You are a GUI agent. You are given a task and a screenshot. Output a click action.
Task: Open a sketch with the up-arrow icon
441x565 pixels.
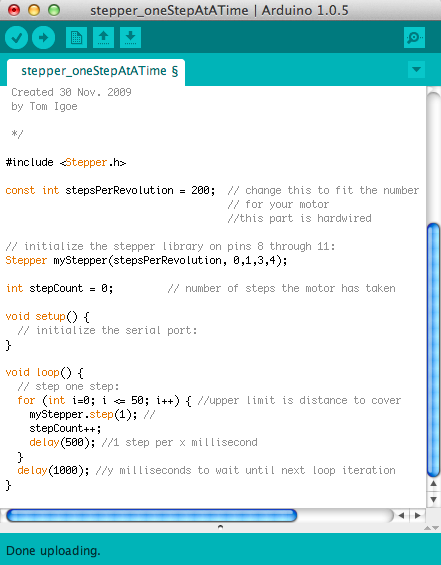103,37
